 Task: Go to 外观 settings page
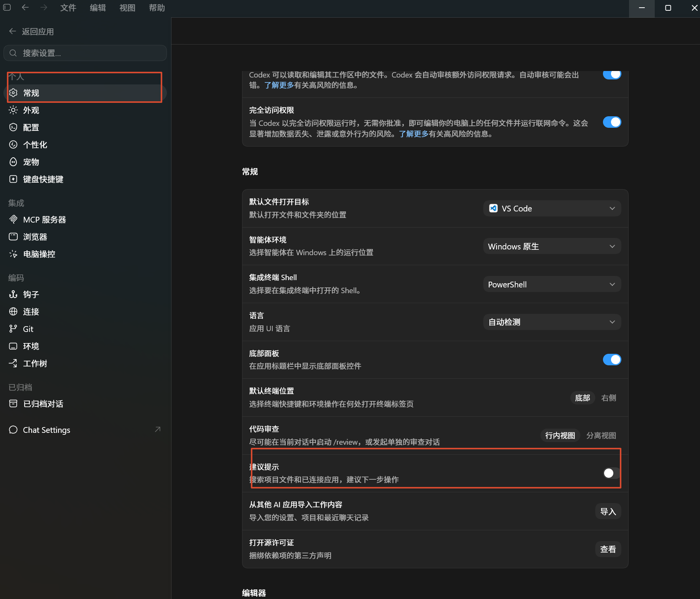85,110
